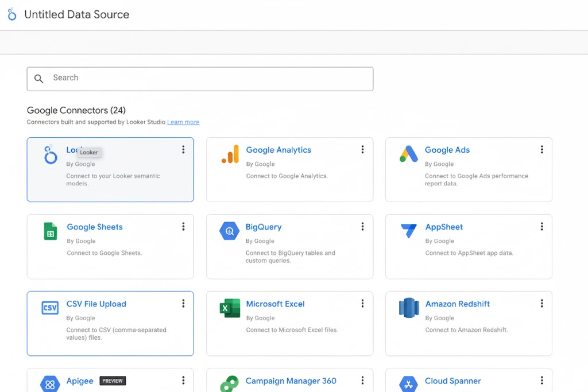Follow the Learn more link
Screen dimensions: 588x392
(x=183, y=122)
